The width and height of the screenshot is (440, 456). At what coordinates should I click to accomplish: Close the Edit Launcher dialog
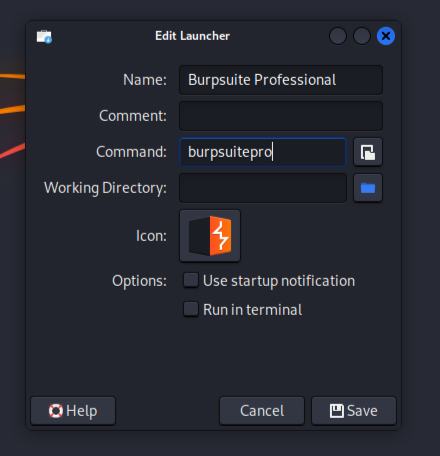(386, 36)
